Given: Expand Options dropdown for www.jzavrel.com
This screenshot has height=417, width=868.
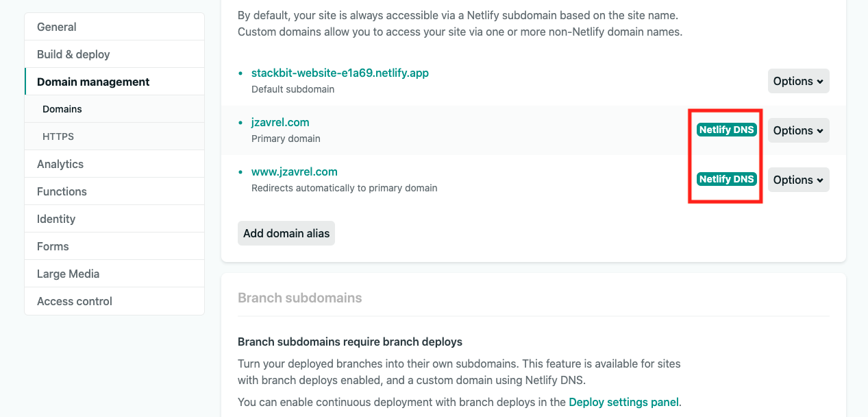Looking at the screenshot, I should (x=798, y=180).
